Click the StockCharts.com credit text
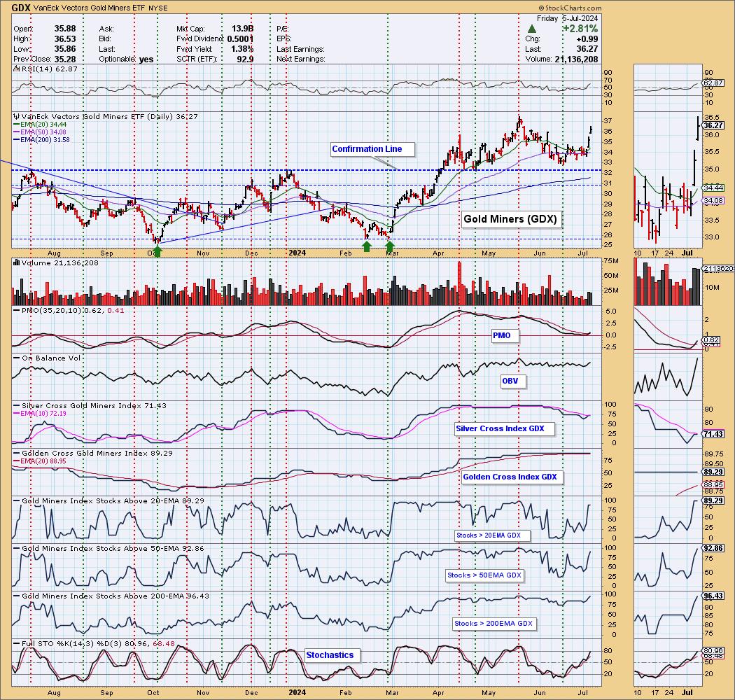Viewport: 735px width, 700px height. 570,8
